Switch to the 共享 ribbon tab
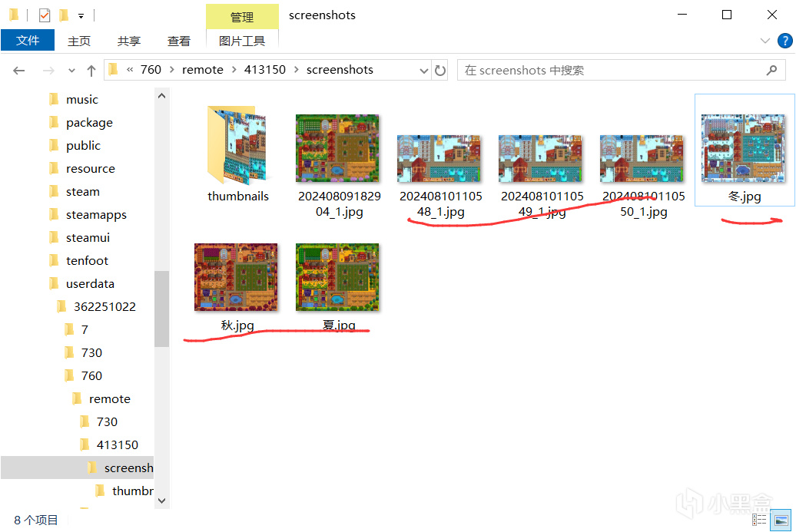The width and height of the screenshot is (796, 532). point(128,41)
